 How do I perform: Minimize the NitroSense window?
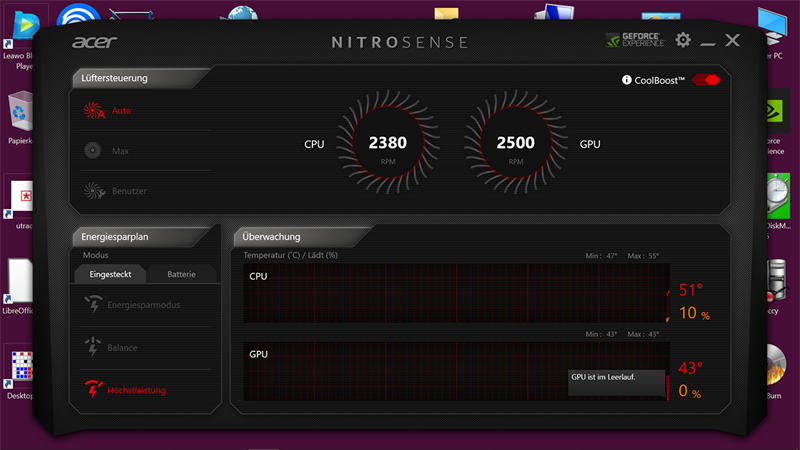click(x=708, y=41)
